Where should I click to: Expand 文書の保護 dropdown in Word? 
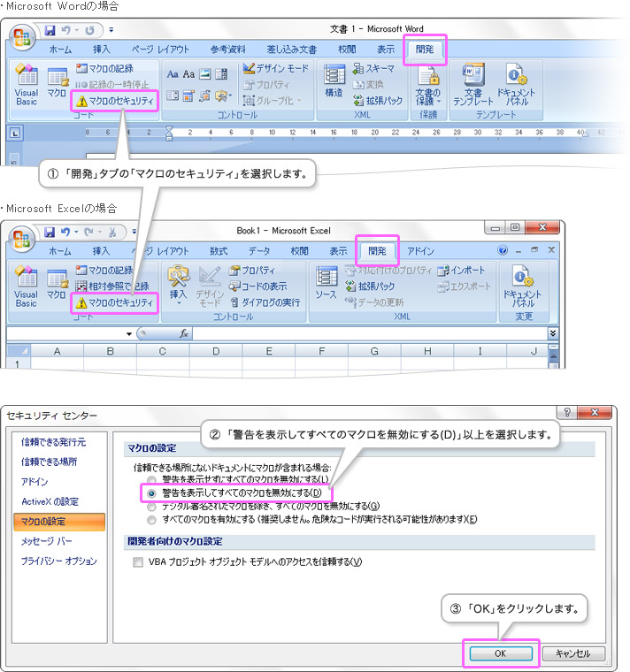pos(427,85)
